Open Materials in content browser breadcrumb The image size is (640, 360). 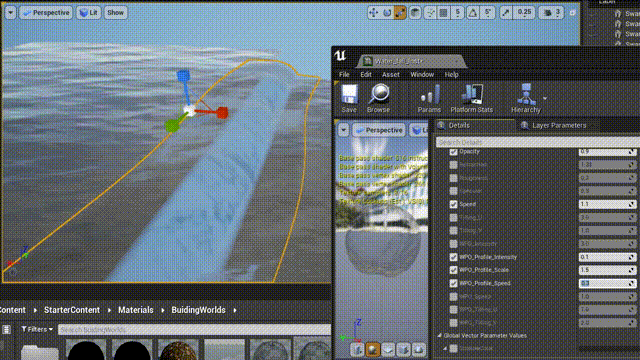(136, 310)
